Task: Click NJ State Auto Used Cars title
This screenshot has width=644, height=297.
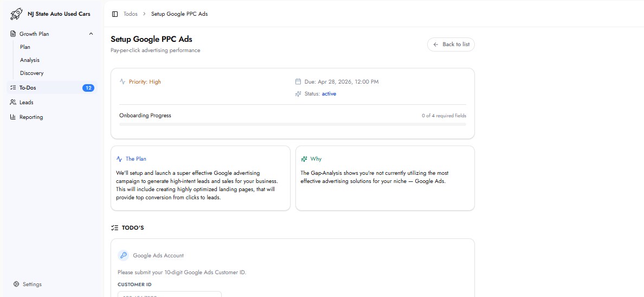Action: (59, 14)
